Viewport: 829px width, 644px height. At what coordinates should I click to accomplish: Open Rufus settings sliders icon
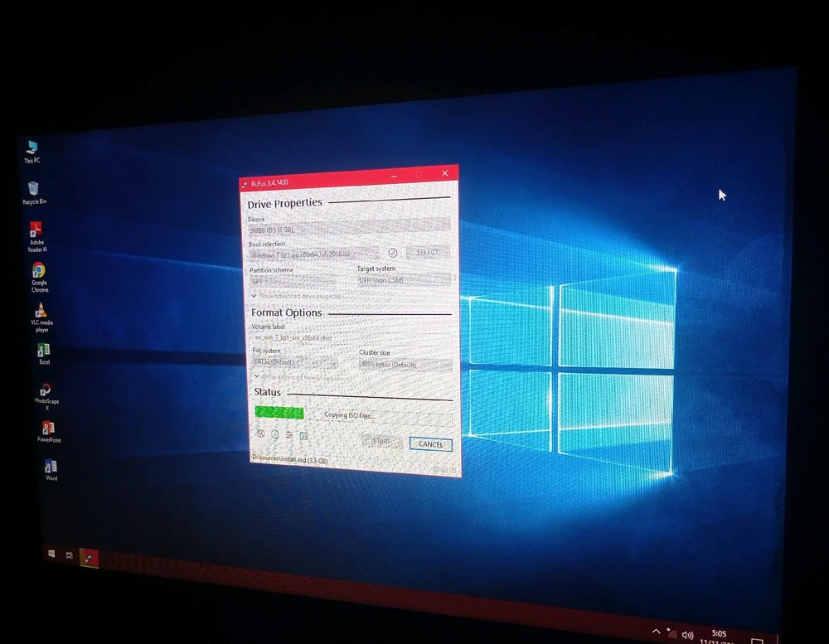tap(289, 435)
